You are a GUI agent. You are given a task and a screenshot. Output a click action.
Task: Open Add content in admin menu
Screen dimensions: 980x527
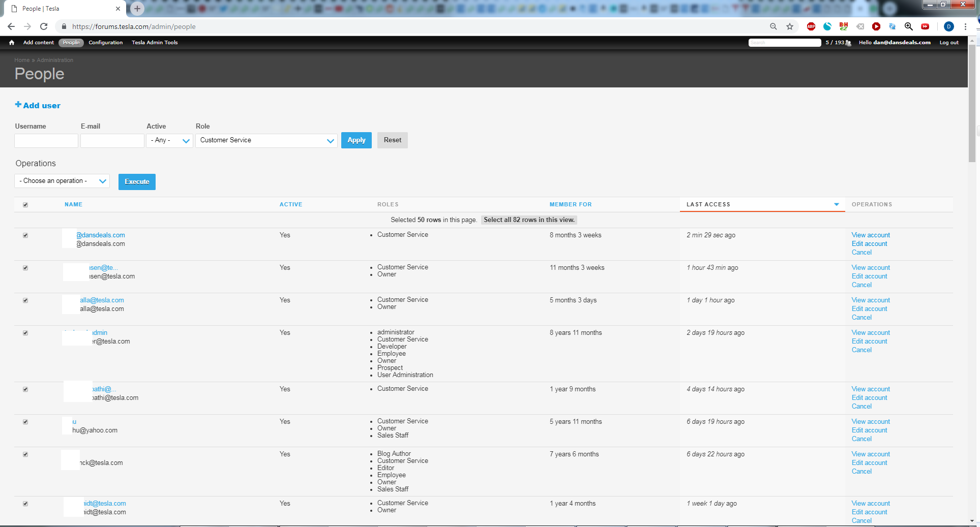tap(39, 43)
